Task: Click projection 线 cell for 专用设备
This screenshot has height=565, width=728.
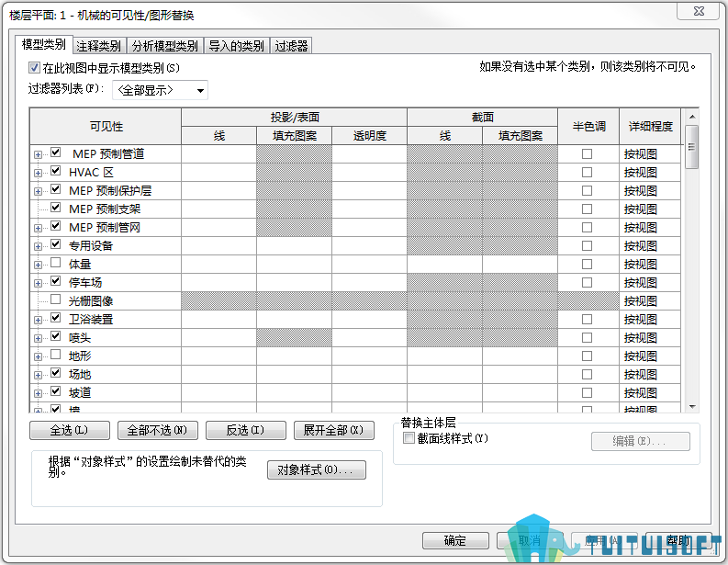Action: (x=218, y=246)
